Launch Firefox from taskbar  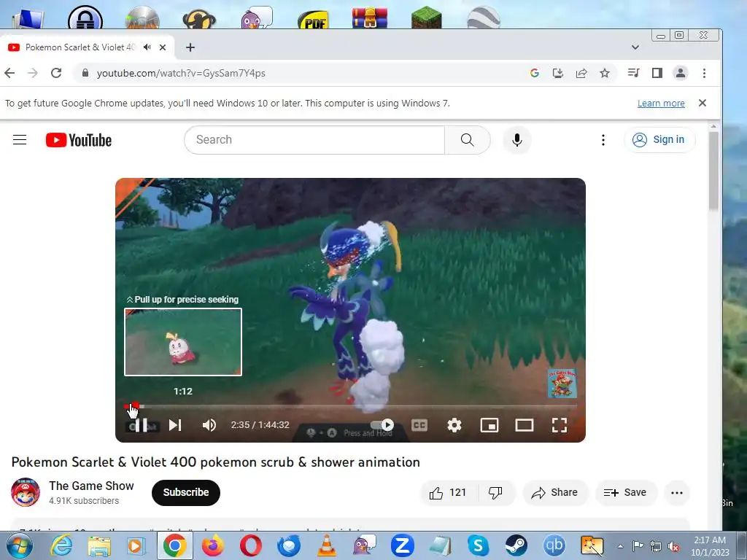pos(212,545)
